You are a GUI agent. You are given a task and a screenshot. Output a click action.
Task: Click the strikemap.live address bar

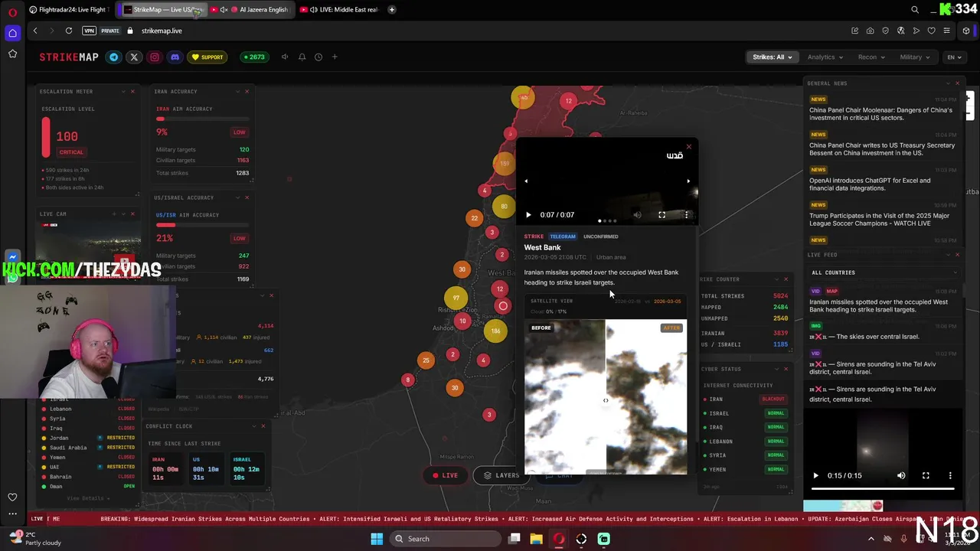coord(162,31)
